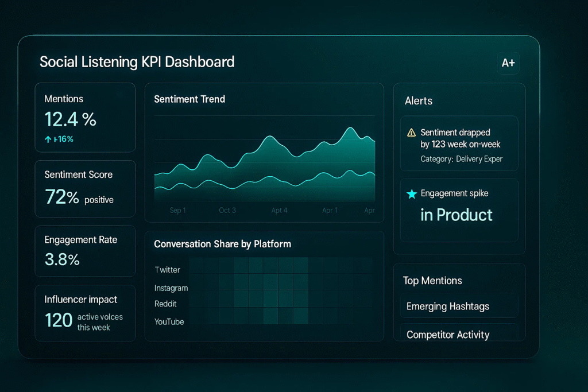
Task: Open the Emerging Hashtags item
Action: pos(448,306)
